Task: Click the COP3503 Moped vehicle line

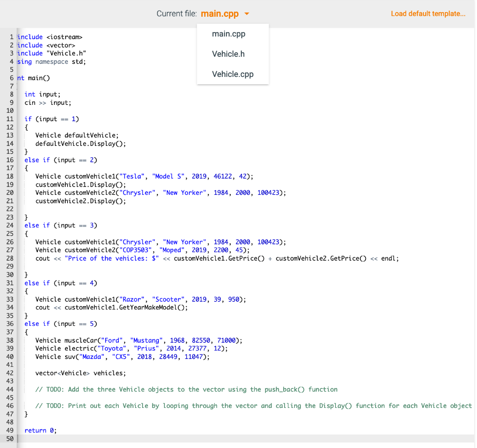Action: click(x=143, y=250)
